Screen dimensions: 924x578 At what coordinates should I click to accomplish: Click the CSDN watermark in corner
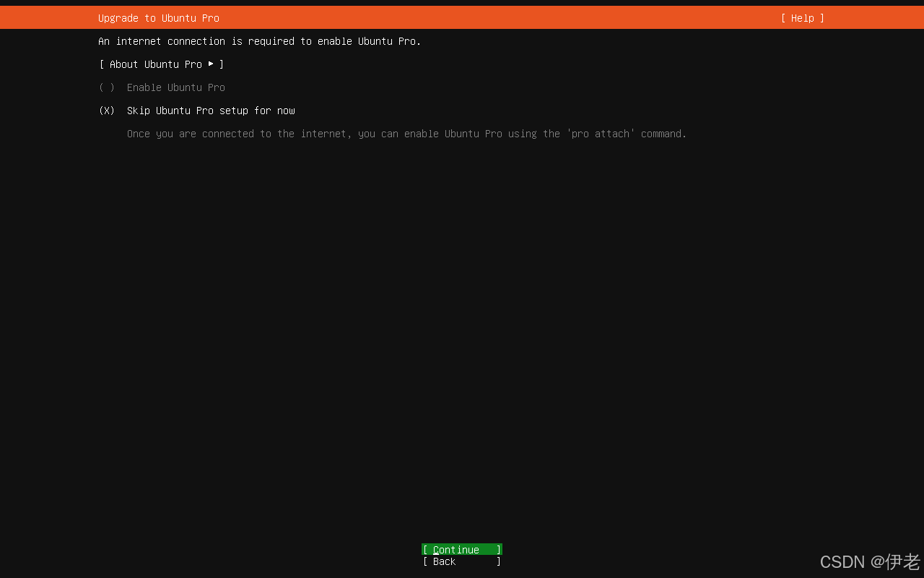coord(869,561)
